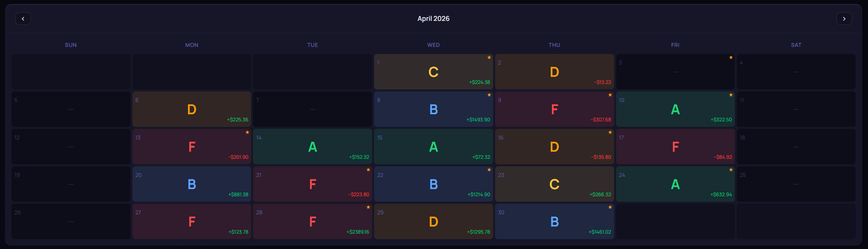Click the FRI column header

point(675,45)
